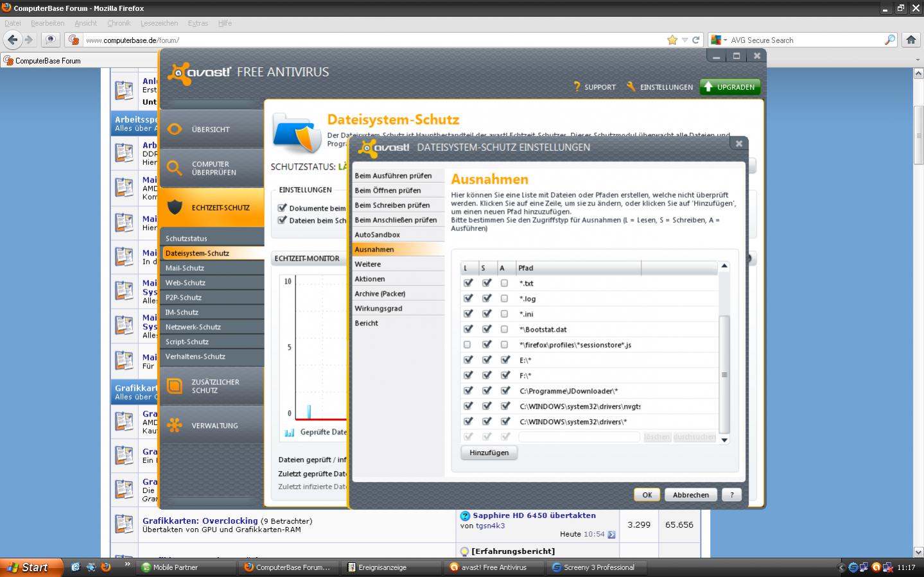This screenshot has height=577, width=924.
Task: Uncheck the S checkbox for *.log
Action: pos(487,298)
